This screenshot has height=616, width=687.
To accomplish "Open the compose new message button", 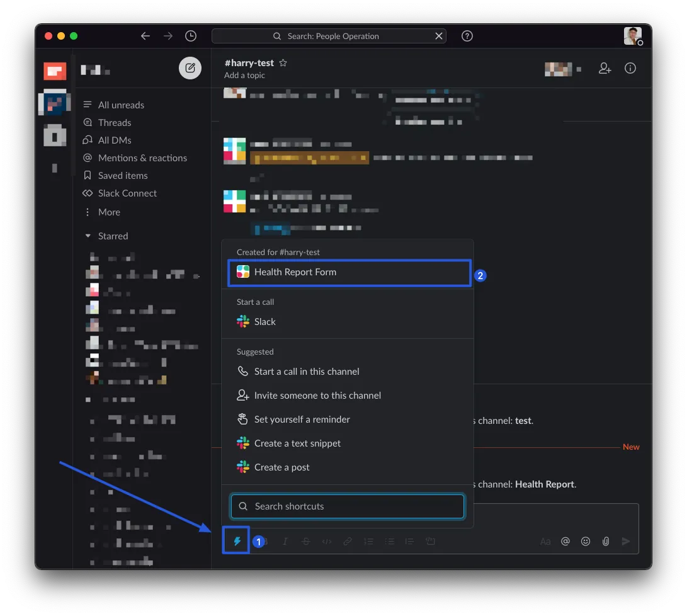I will (190, 68).
